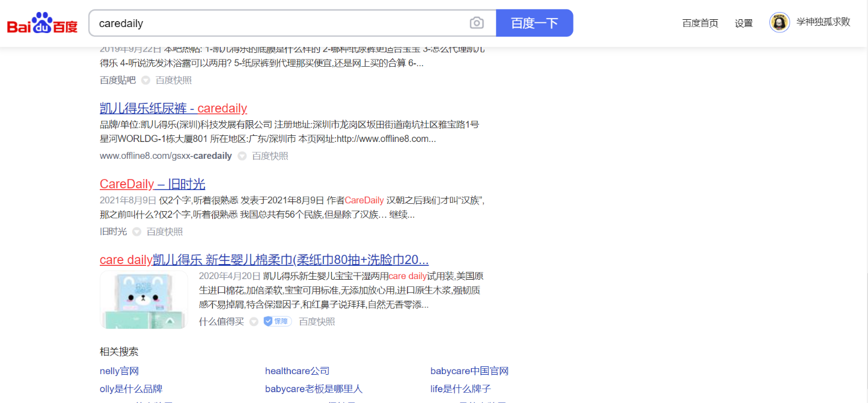This screenshot has height=403, width=868.
Task: Expand arrow next to www.offline8.com source
Action: pyautogui.click(x=242, y=156)
